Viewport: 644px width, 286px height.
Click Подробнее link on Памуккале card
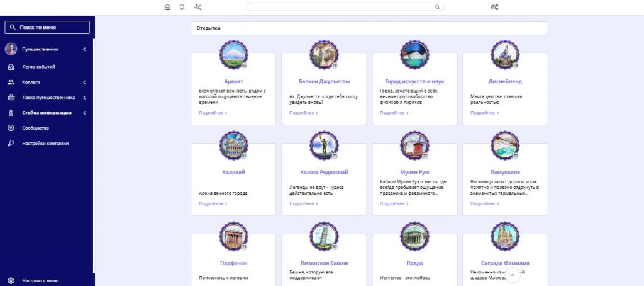(x=484, y=203)
